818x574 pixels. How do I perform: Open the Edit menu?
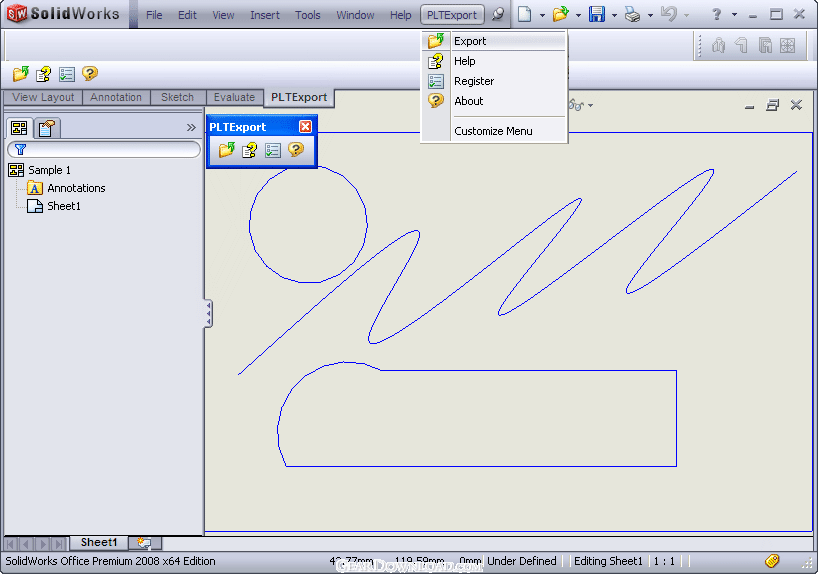coord(187,15)
